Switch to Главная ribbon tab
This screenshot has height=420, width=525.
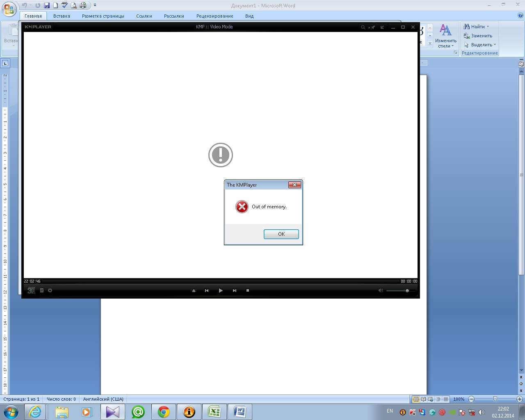pos(33,16)
